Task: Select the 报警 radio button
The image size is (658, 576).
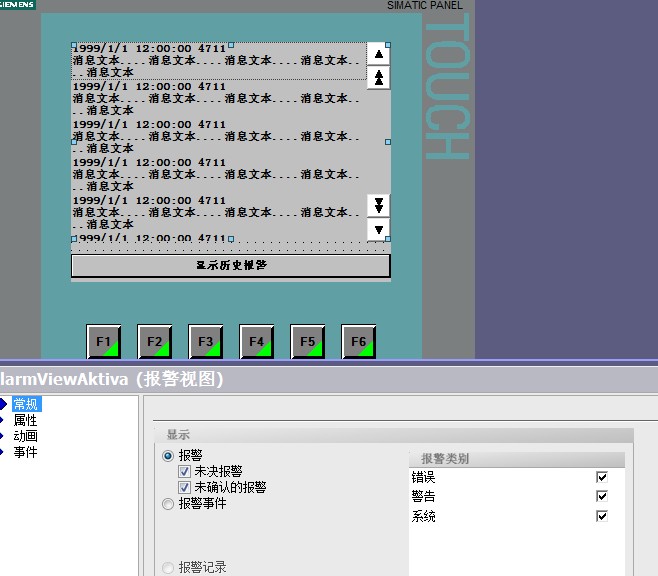Action: 168,456
